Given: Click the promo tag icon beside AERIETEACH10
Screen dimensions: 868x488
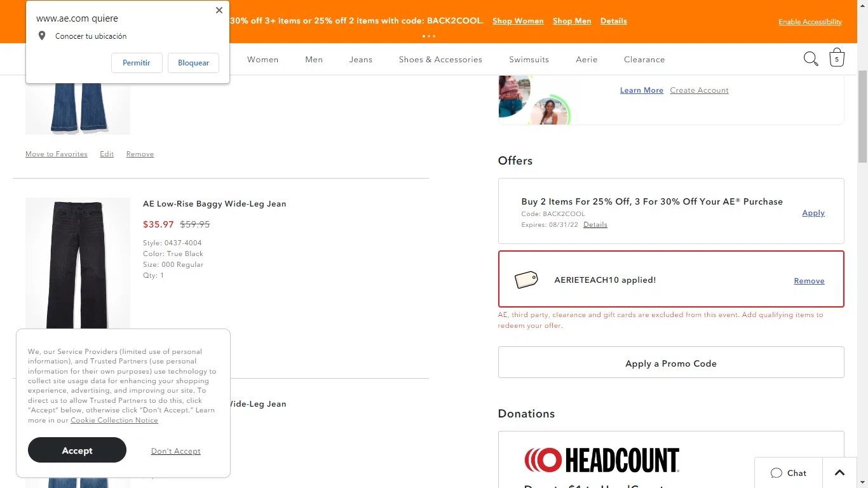Looking at the screenshot, I should (526, 280).
